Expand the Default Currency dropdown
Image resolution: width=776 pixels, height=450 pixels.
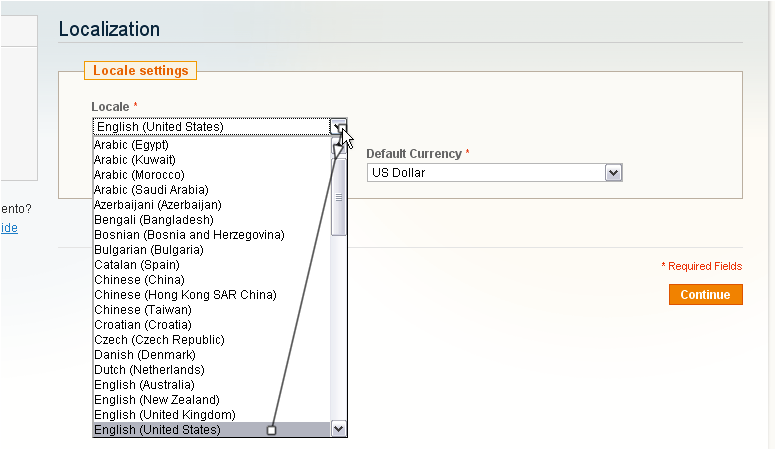613,173
